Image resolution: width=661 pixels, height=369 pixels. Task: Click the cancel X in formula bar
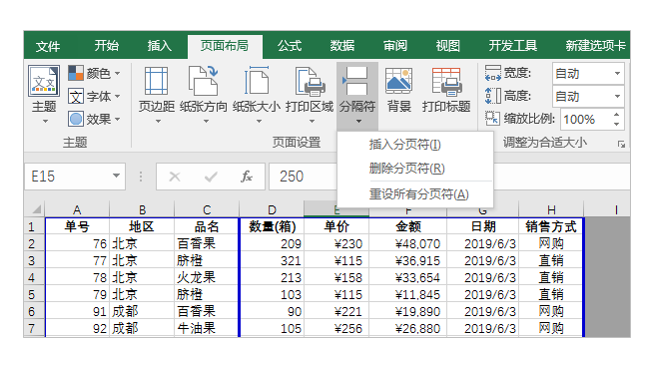pos(175,177)
